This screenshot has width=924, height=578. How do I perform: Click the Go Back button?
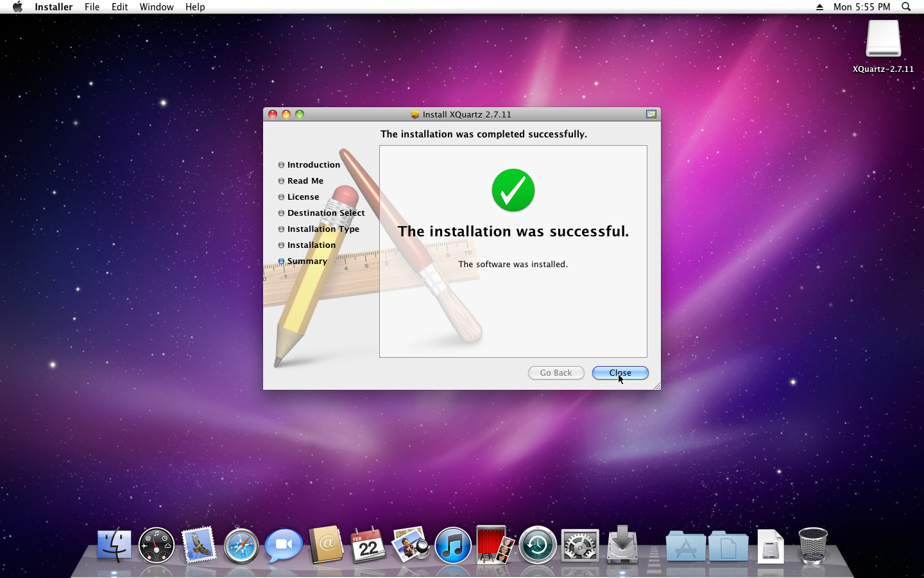(x=556, y=373)
